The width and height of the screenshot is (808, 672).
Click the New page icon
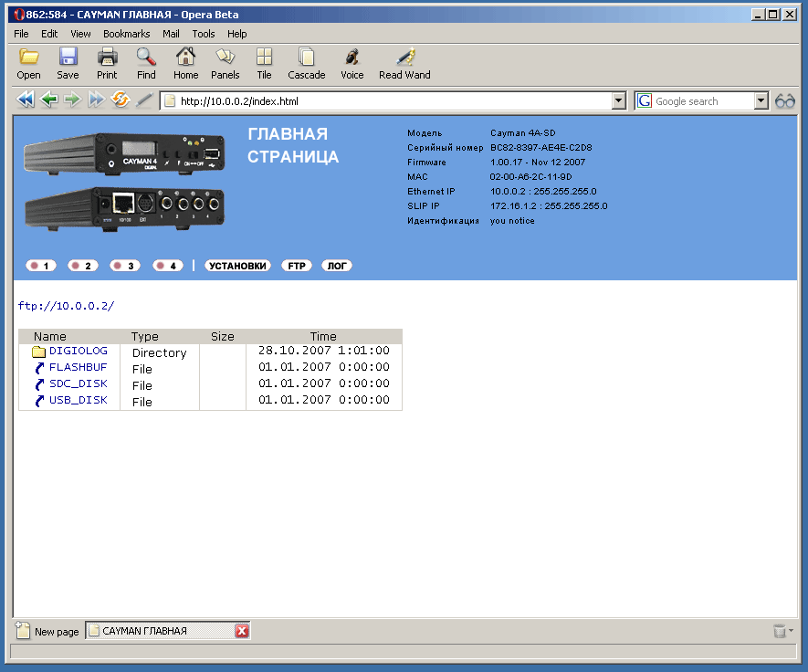23,630
